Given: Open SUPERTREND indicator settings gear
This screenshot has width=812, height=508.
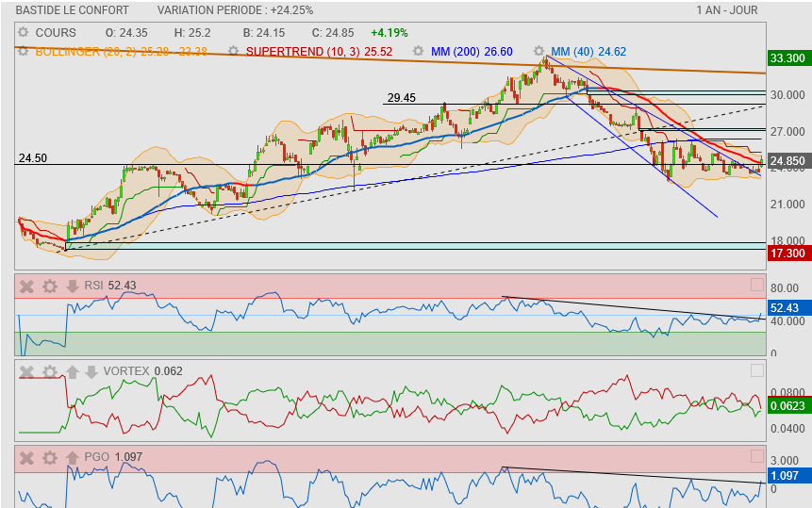Looking at the screenshot, I should tap(234, 51).
